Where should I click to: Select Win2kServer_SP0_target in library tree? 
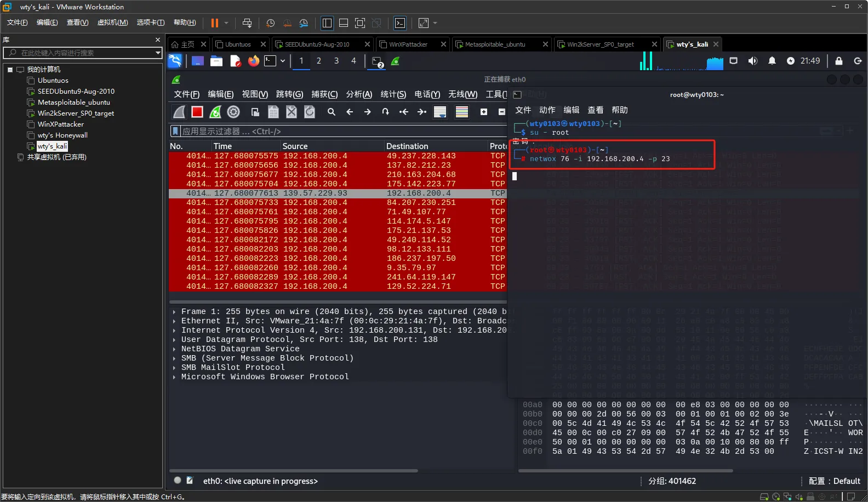[x=76, y=113]
